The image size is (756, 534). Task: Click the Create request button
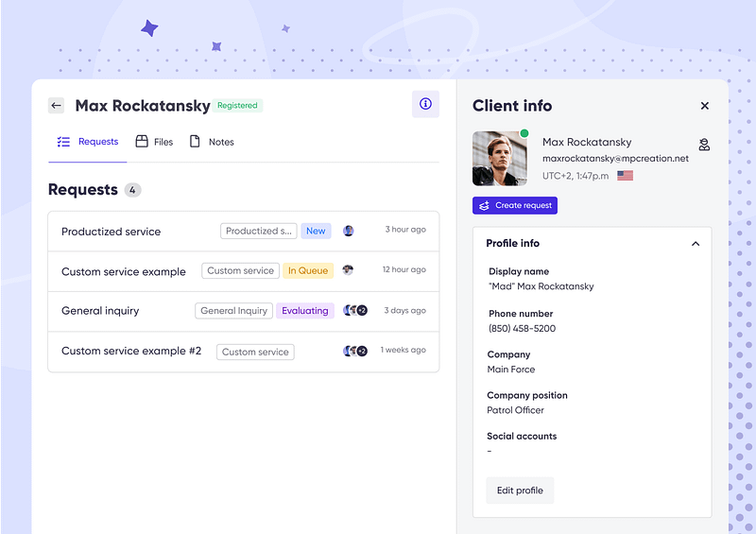pyautogui.click(x=515, y=205)
